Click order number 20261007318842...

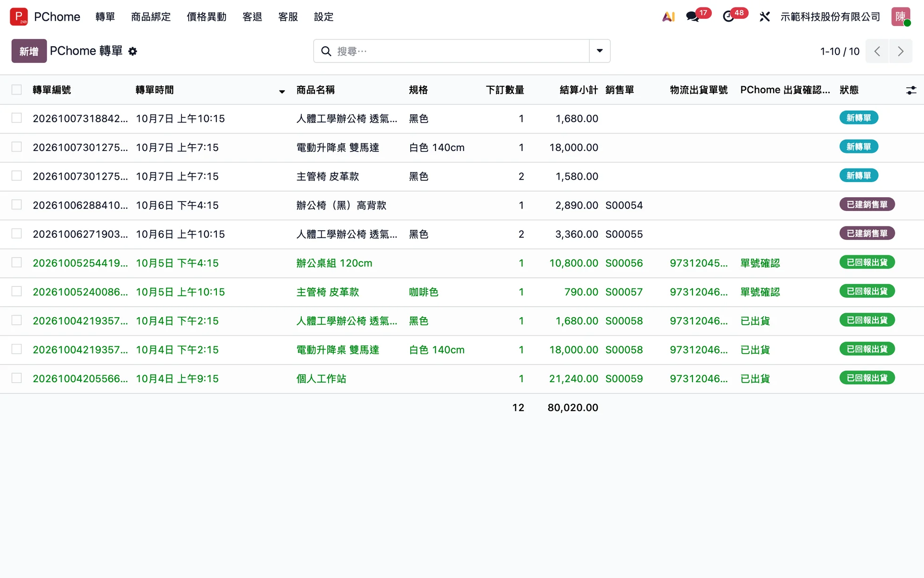tap(80, 119)
